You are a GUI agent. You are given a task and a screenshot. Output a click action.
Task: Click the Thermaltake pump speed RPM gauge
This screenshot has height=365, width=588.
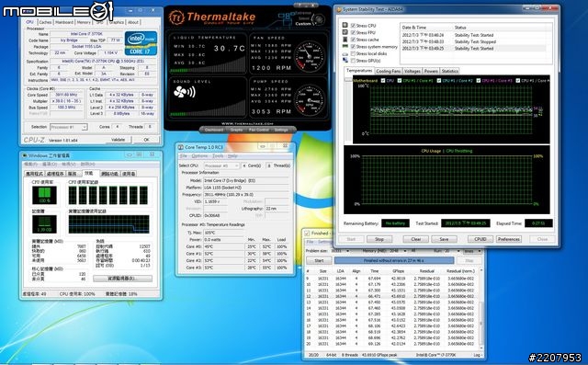click(x=310, y=100)
